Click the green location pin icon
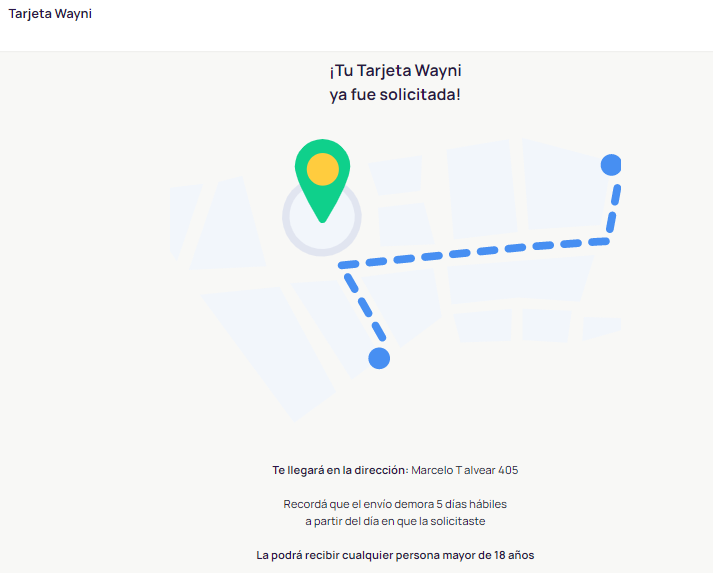713x573 pixels. 322,181
